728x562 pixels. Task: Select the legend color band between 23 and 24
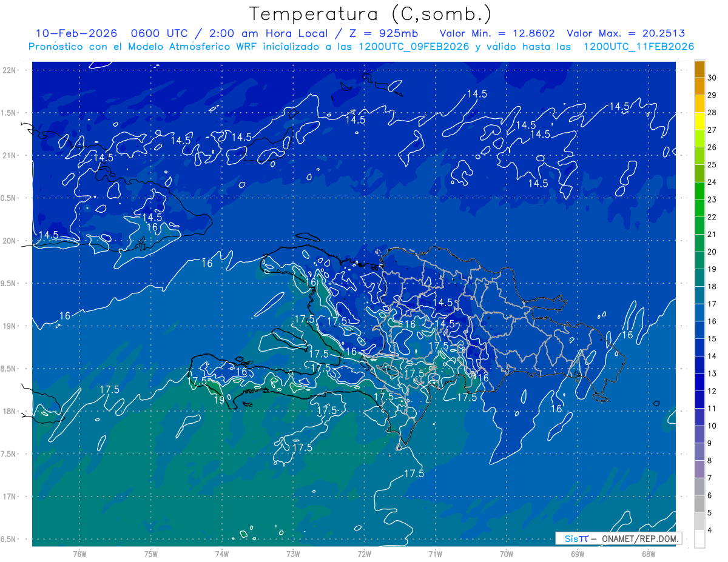(x=699, y=191)
